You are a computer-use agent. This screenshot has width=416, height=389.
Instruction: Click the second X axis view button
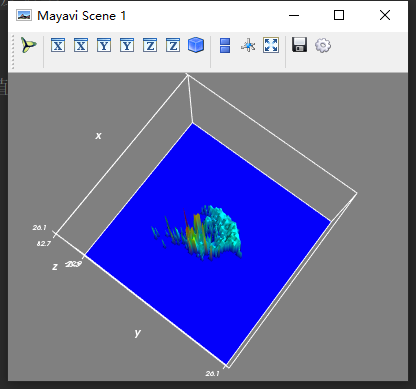point(81,45)
